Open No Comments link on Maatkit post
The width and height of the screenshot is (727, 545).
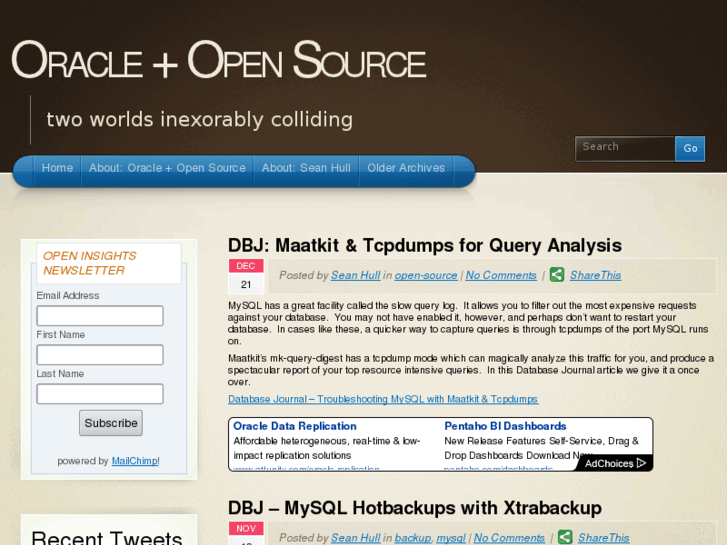tap(501, 275)
